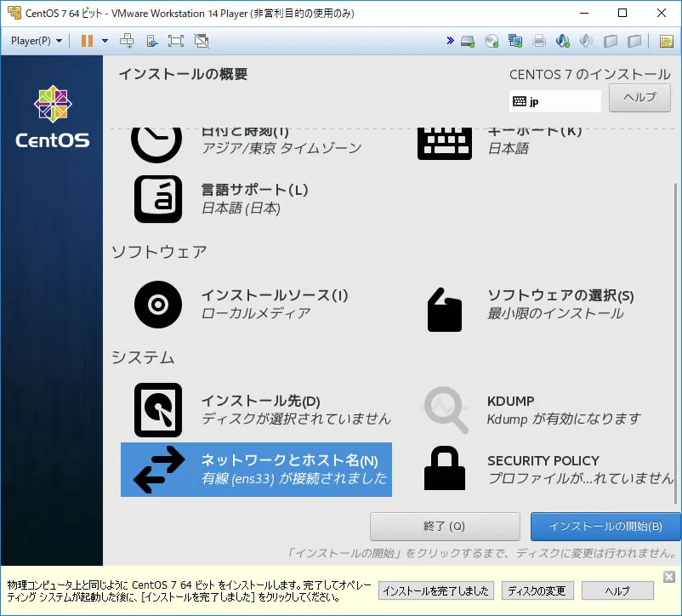Select アジア/東京 タイムゾーン text

coord(281,148)
